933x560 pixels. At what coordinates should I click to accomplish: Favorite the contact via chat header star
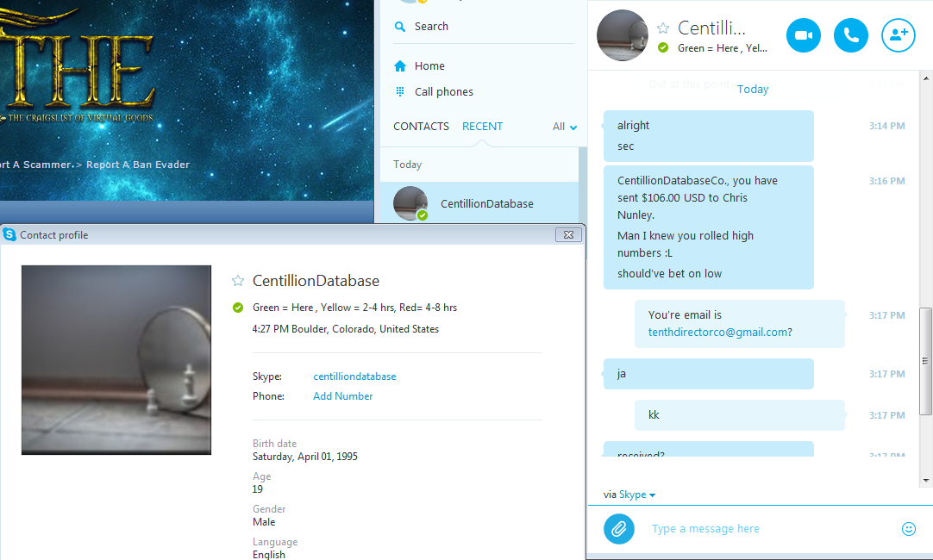[663, 28]
